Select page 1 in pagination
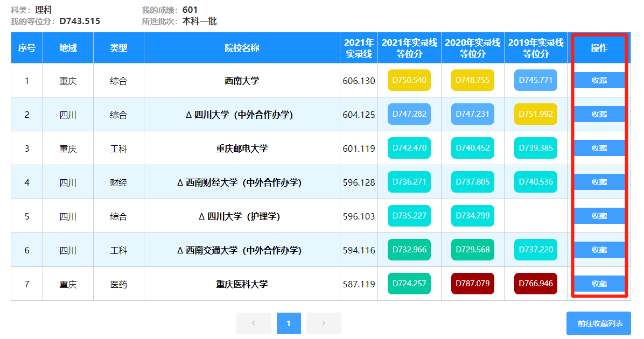The image size is (644, 339). tap(289, 323)
